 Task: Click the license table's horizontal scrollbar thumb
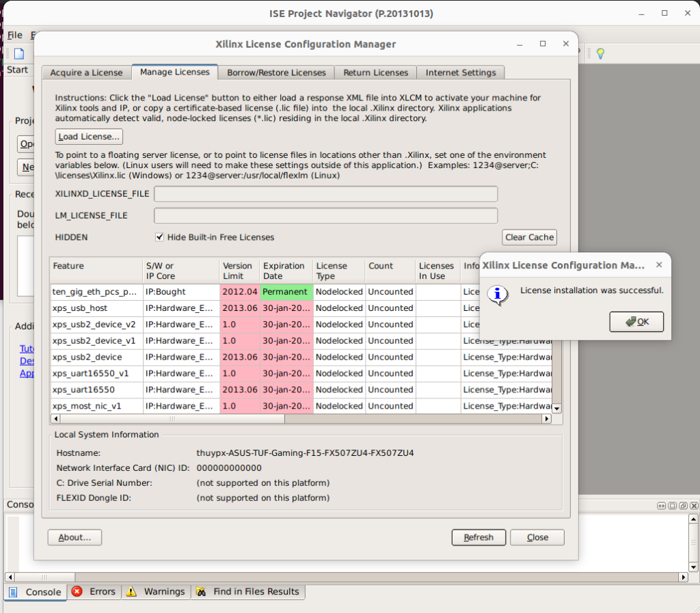(x=172, y=418)
